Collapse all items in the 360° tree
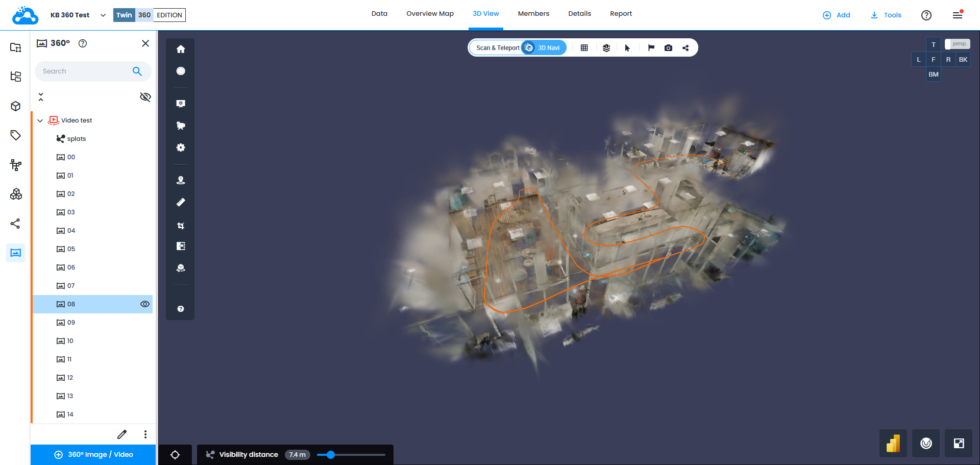This screenshot has height=465, width=980. coord(41,97)
